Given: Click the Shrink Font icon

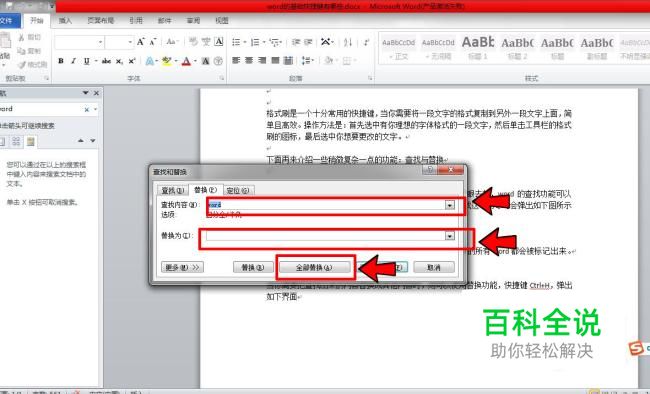Looking at the screenshot, I should (153, 42).
